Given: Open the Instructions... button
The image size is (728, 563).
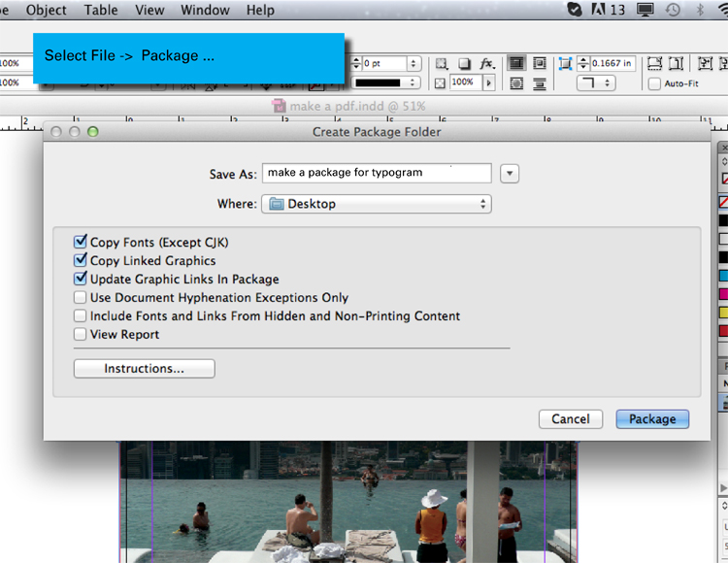Looking at the screenshot, I should click(x=144, y=369).
